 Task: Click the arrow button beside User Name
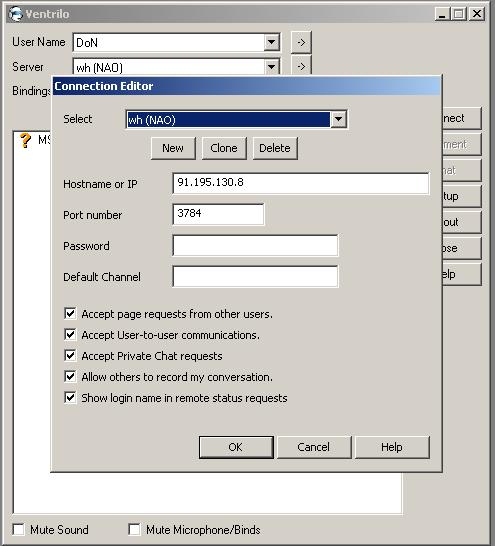click(x=301, y=42)
